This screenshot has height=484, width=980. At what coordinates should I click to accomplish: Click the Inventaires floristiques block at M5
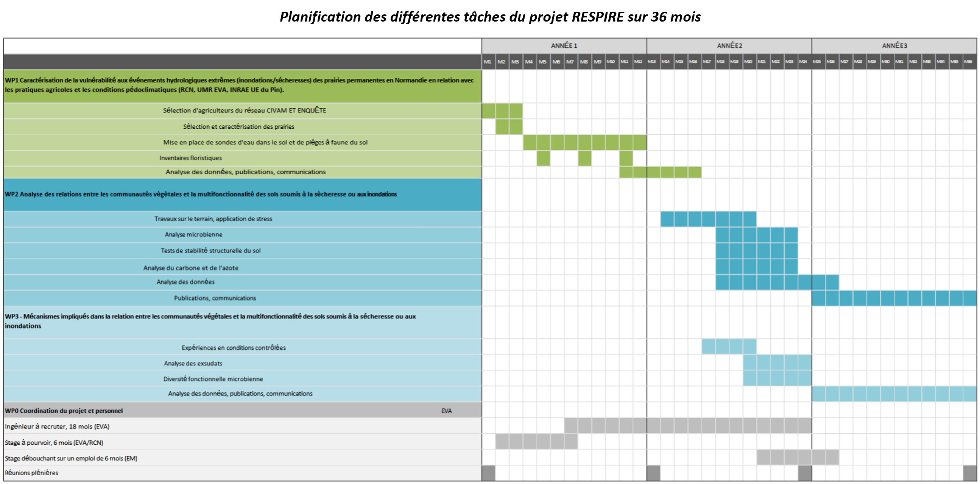pyautogui.click(x=543, y=158)
